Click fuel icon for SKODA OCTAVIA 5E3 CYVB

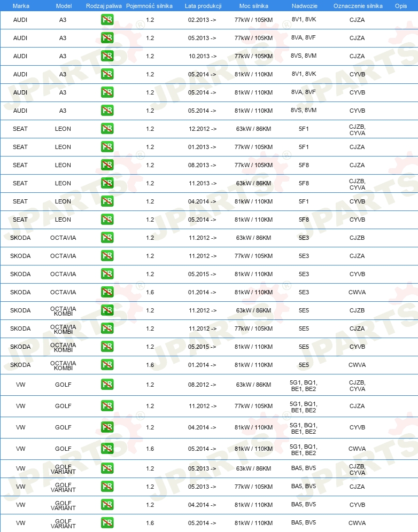point(107,274)
